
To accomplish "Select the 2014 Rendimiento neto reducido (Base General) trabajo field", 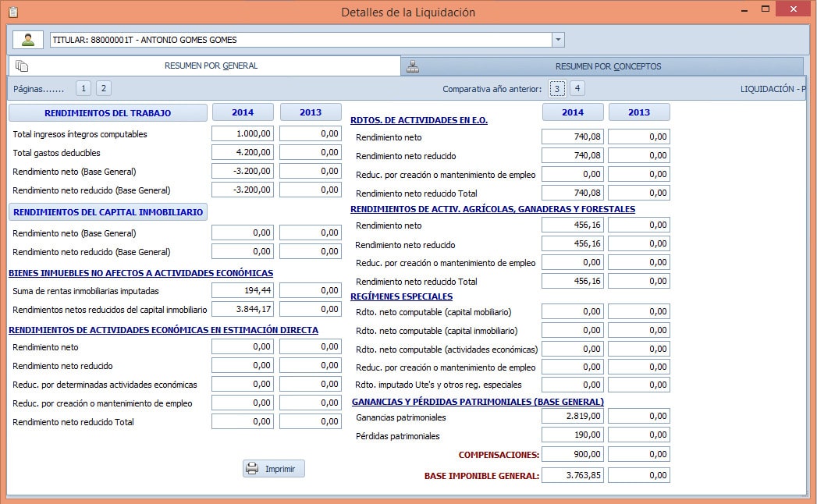I will pos(243,190).
